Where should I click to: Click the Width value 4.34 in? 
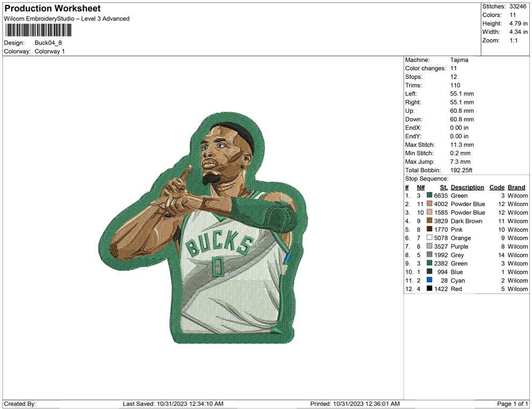coord(518,32)
